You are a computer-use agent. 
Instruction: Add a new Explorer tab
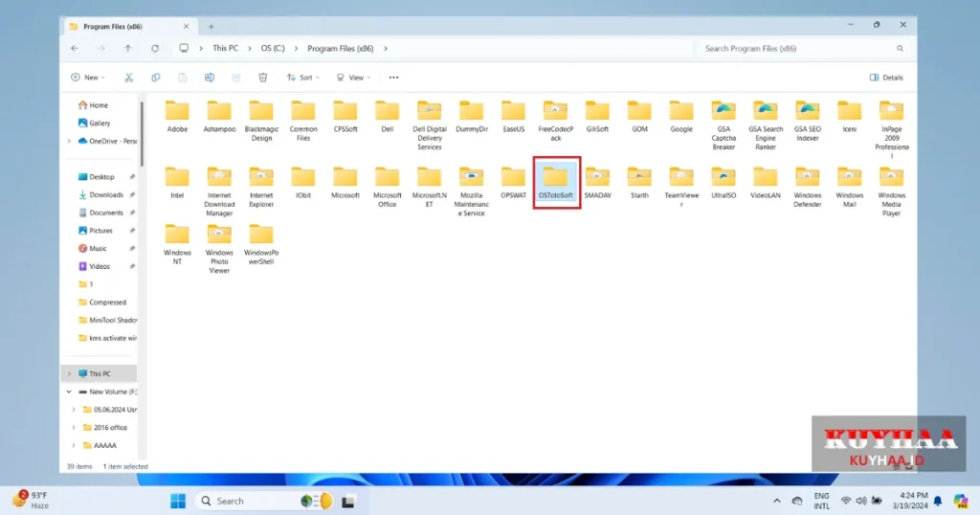(x=212, y=26)
